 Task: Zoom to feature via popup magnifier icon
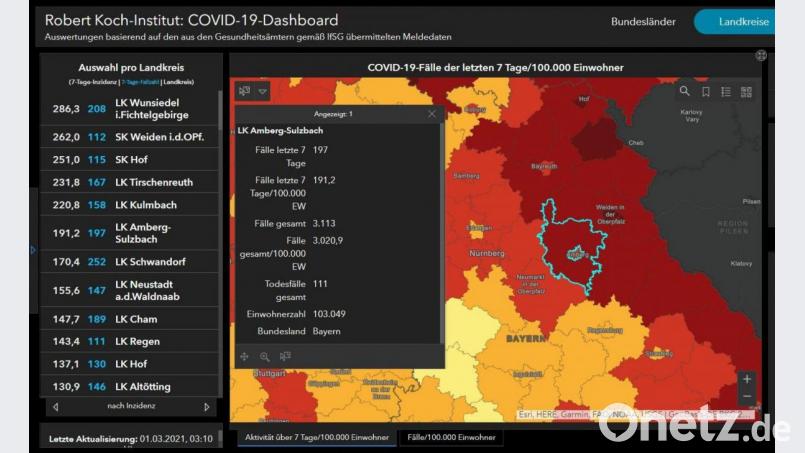coord(264,356)
